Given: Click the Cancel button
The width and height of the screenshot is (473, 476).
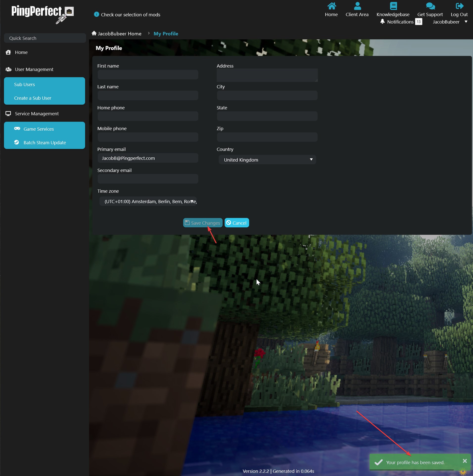Looking at the screenshot, I should click(237, 223).
